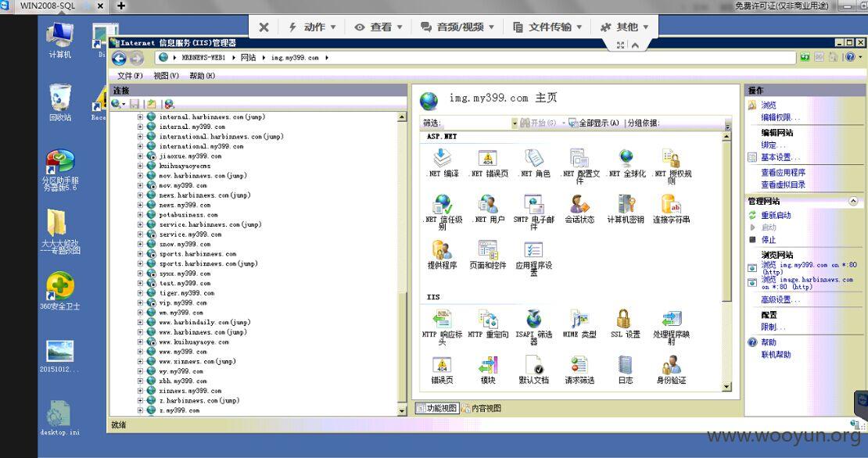Click the 基本设置... link
Viewport: 868px width, 458px height.
tap(780, 157)
